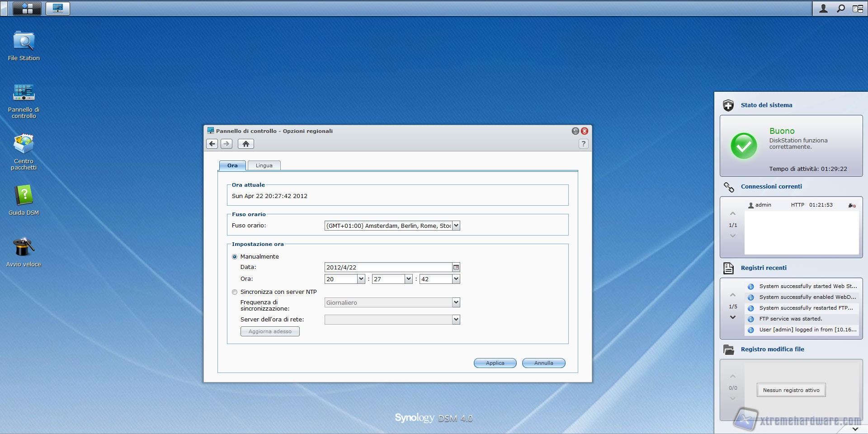Click the Data input field
The image size is (868, 434).
point(388,267)
